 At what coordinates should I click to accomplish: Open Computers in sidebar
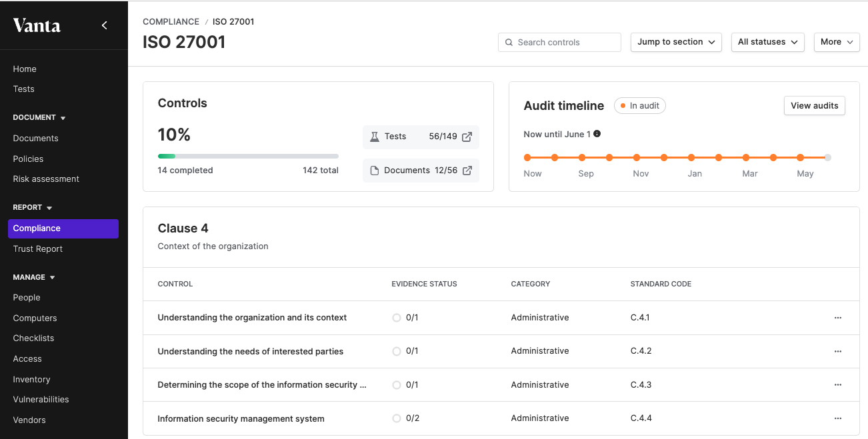point(35,318)
